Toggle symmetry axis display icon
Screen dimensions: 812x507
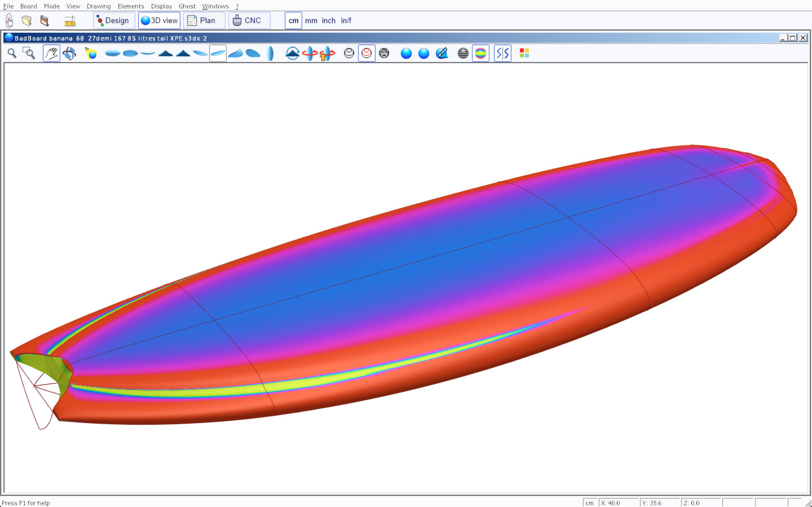pos(502,53)
